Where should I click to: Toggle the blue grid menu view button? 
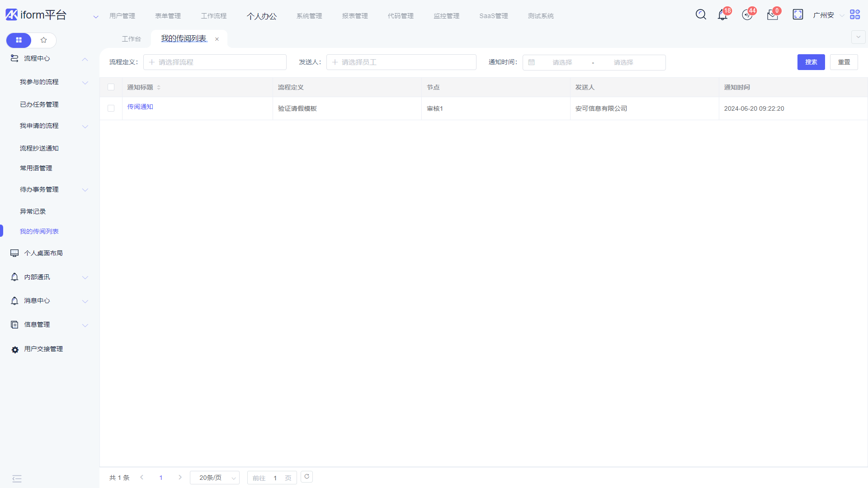pos(19,40)
